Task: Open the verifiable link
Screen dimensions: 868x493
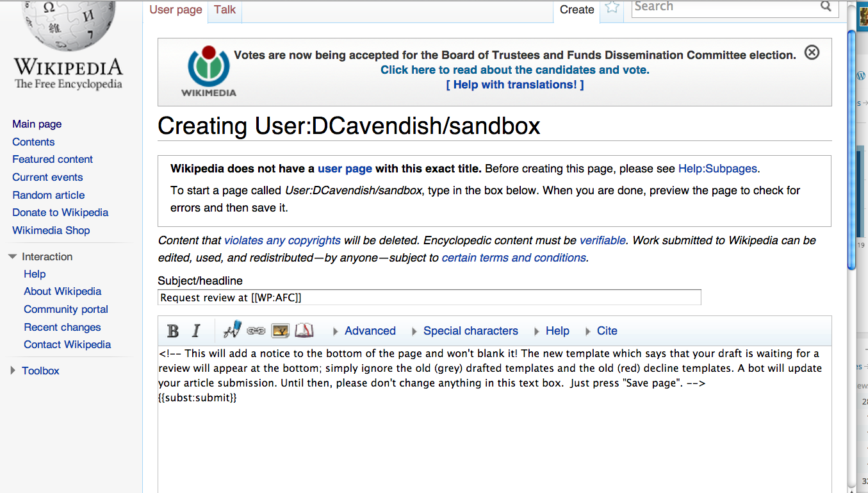Action: (x=603, y=240)
